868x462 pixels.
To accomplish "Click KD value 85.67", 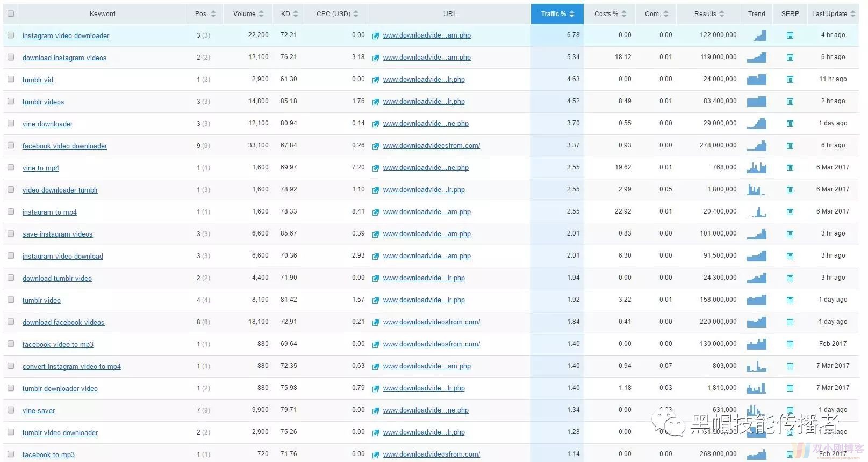I will tap(289, 233).
